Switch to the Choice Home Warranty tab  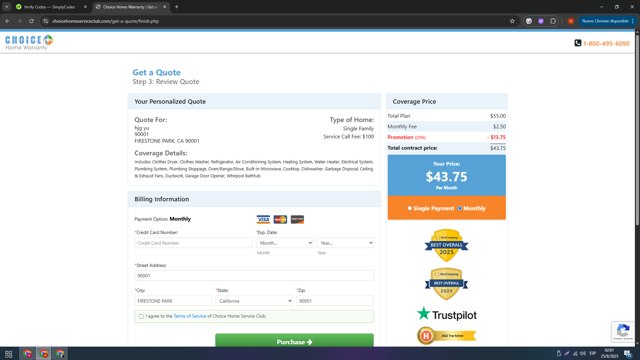[x=130, y=7]
